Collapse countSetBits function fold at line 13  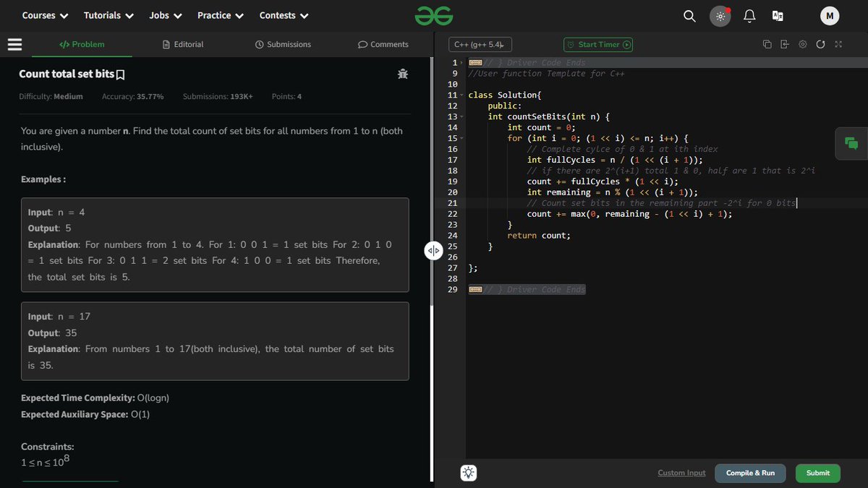tap(462, 117)
